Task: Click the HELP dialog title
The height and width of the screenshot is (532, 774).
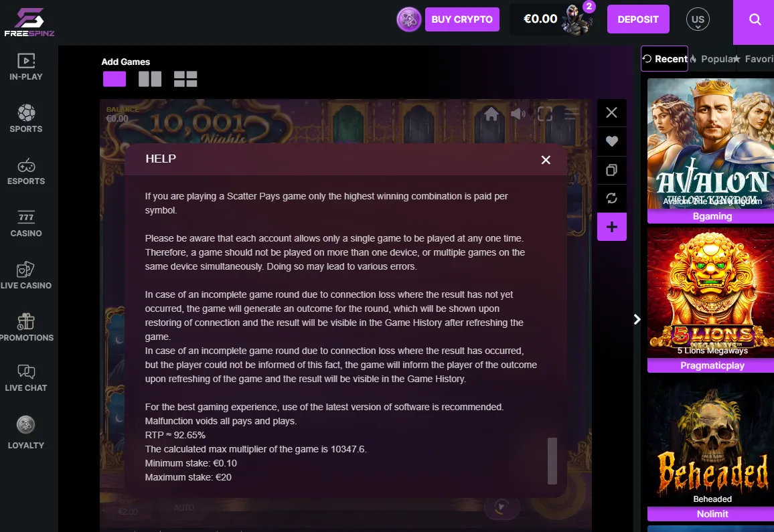Action: [161, 159]
